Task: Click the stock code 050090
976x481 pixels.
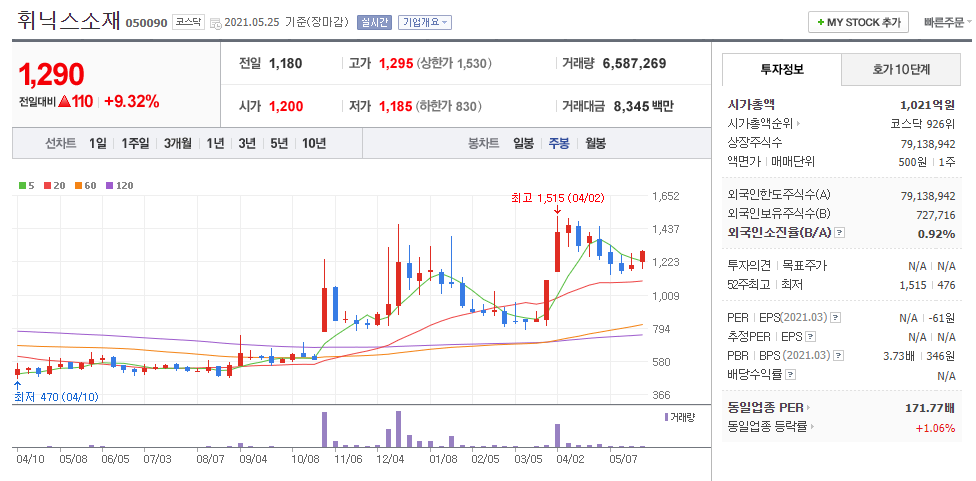Action: [x=146, y=24]
